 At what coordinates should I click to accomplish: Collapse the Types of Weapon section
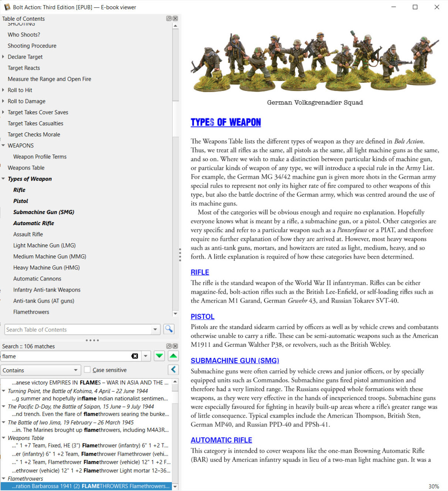[x=3, y=179]
